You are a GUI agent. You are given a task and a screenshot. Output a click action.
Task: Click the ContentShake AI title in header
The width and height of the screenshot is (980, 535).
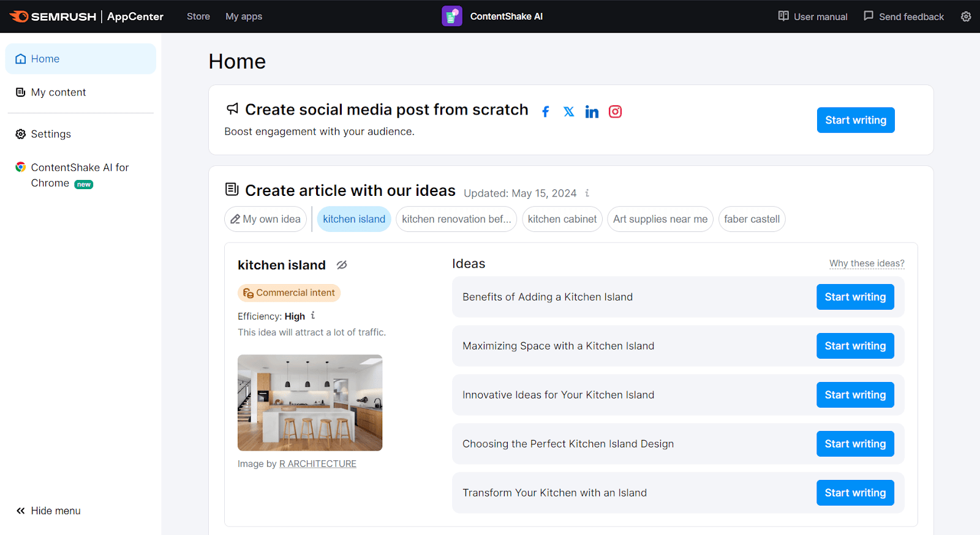click(507, 17)
